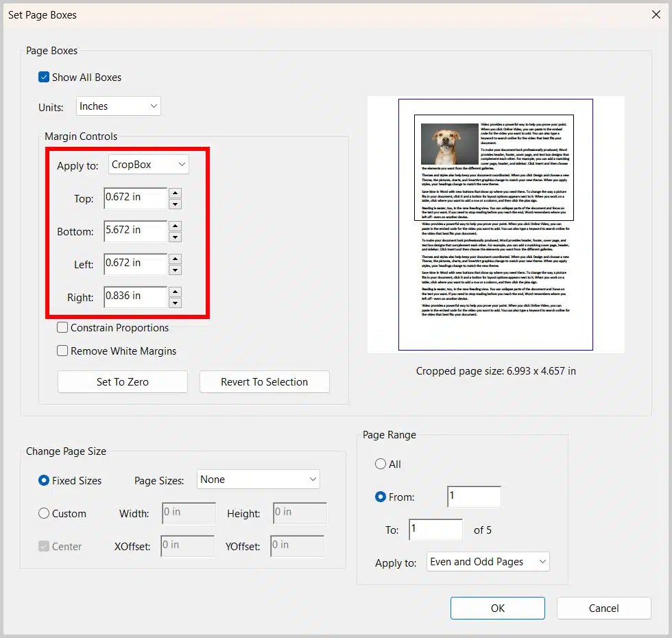This screenshot has width=672, height=638.
Task: Increase the Bottom margin with up arrow
Action: (x=175, y=226)
